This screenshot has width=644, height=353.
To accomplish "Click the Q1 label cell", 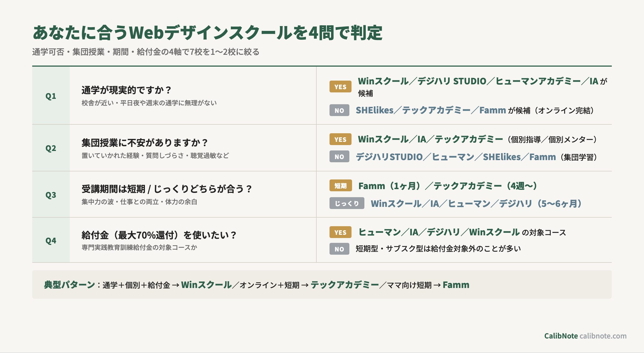I will tap(51, 95).
